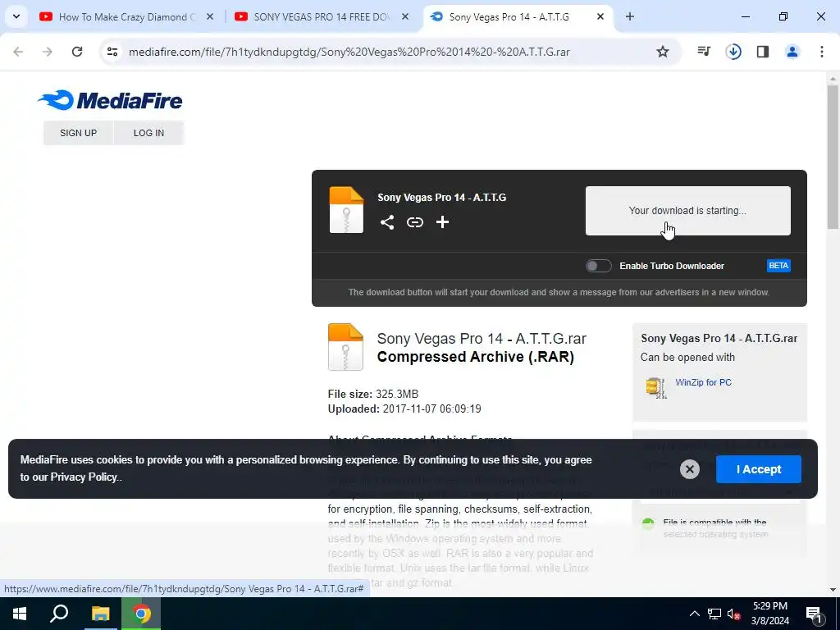840x630 pixels.
Task: Click the BETA badge
Action: [x=778, y=266]
